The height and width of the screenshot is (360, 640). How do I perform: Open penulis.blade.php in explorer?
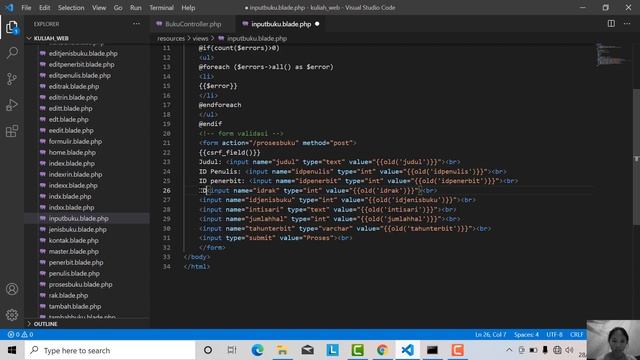74,273
